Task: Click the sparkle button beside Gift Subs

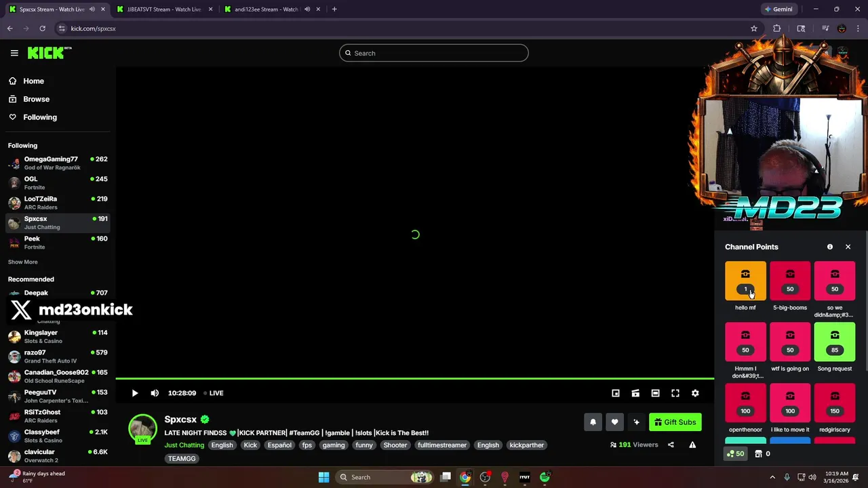Action: [x=636, y=422]
